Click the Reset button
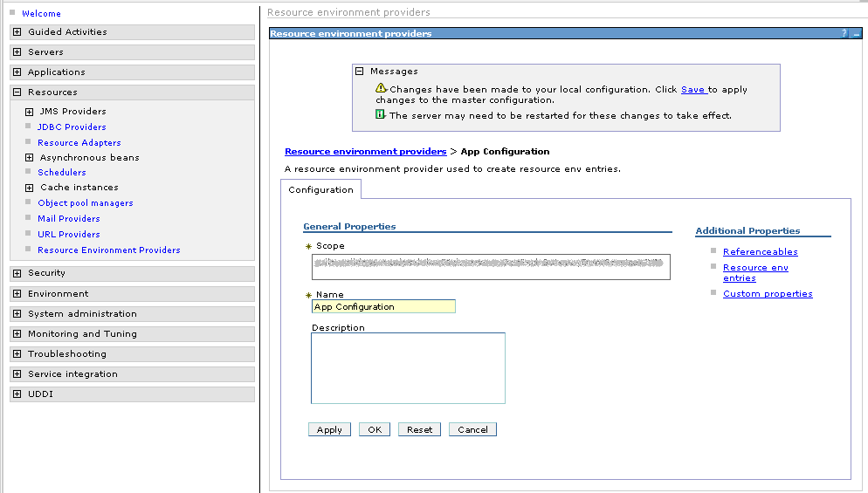This screenshot has height=493, width=868. (x=419, y=430)
